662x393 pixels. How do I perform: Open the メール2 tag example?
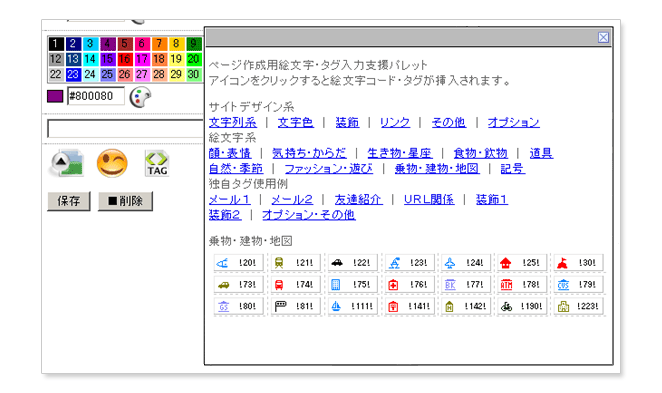[292, 200]
